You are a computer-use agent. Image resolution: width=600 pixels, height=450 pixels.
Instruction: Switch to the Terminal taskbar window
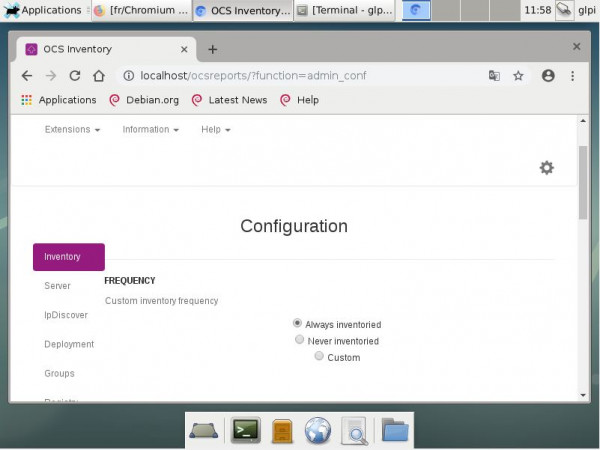point(344,10)
